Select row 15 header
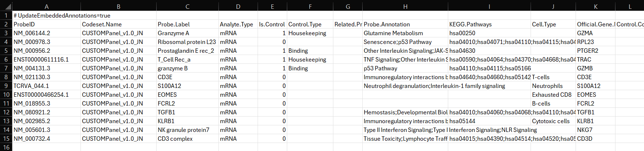 [x=6, y=139]
